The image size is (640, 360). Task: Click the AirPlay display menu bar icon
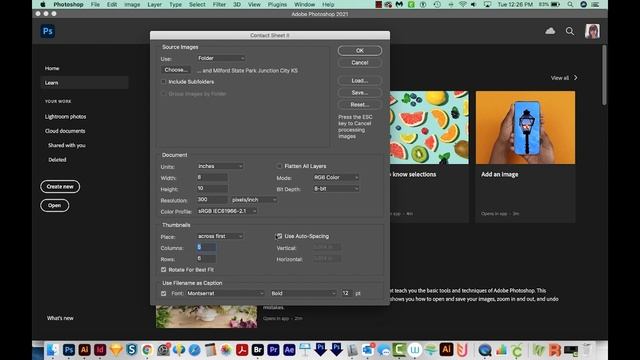[x=487, y=4]
